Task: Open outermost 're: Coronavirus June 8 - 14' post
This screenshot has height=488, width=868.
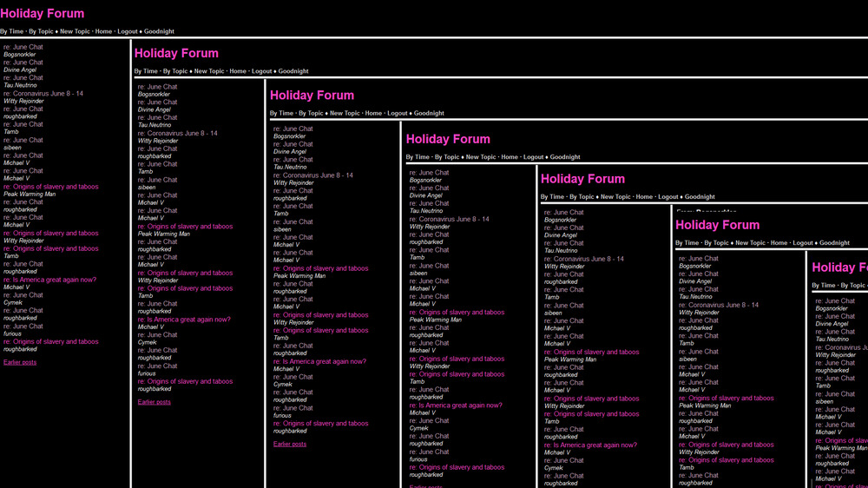Action: coord(43,94)
